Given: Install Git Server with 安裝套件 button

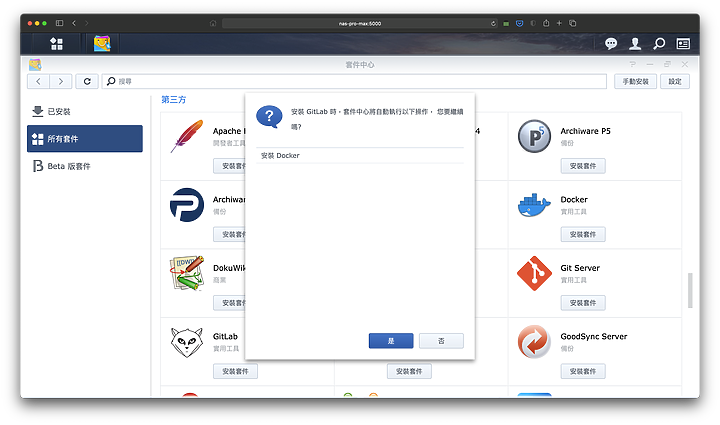Looking at the screenshot, I should coord(583,302).
